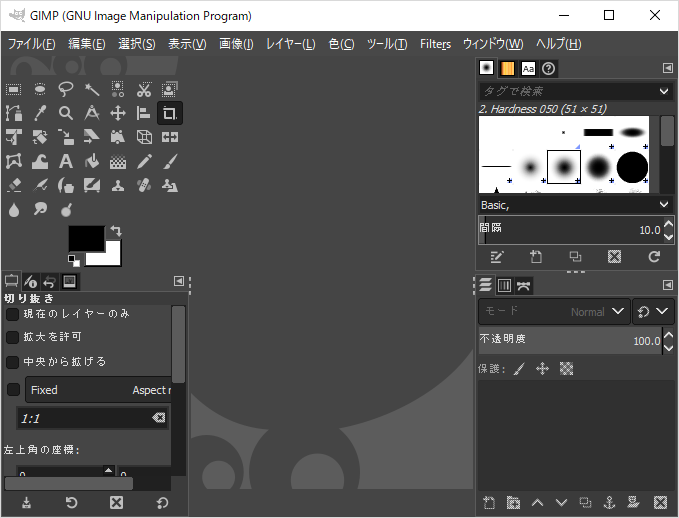Enable 中央から拡げる checkbox

click(x=13, y=362)
